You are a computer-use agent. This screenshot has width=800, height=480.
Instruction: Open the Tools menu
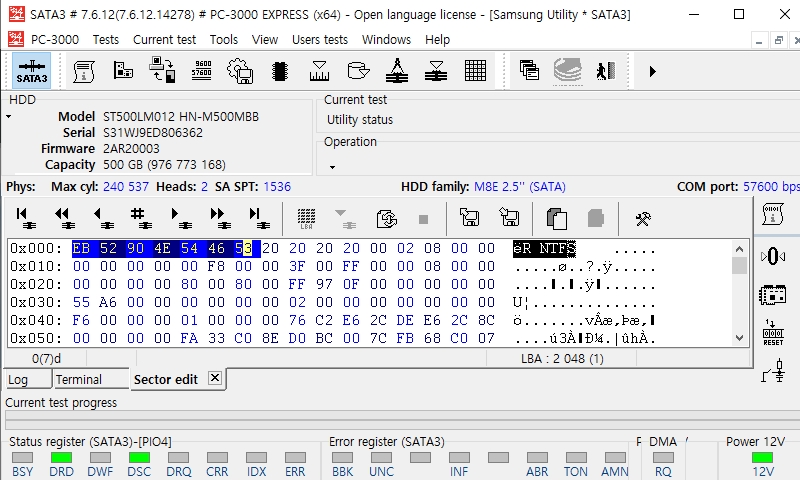click(x=223, y=39)
